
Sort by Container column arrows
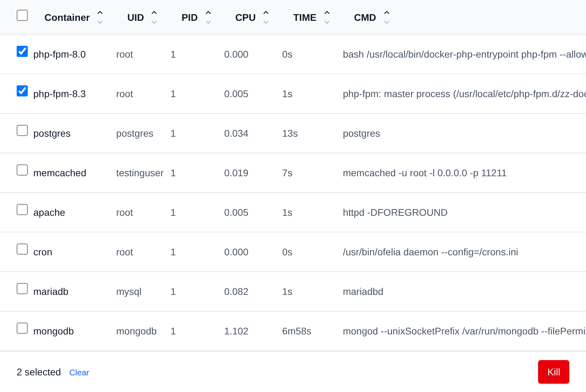tap(100, 17)
